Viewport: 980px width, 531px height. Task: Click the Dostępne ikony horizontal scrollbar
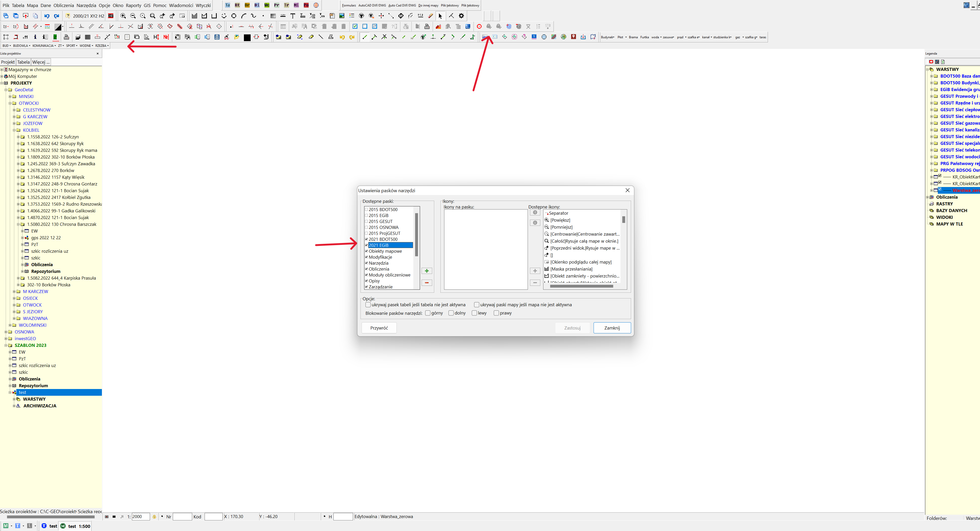[581, 286]
